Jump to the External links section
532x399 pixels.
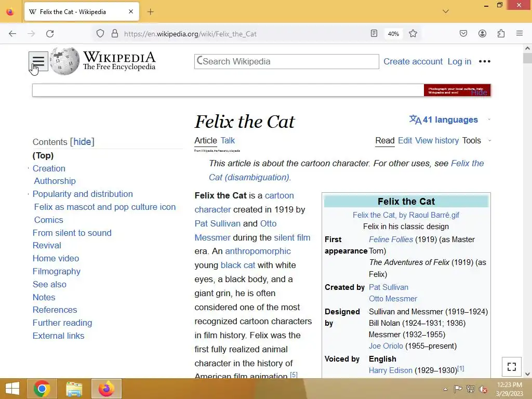[58, 336]
